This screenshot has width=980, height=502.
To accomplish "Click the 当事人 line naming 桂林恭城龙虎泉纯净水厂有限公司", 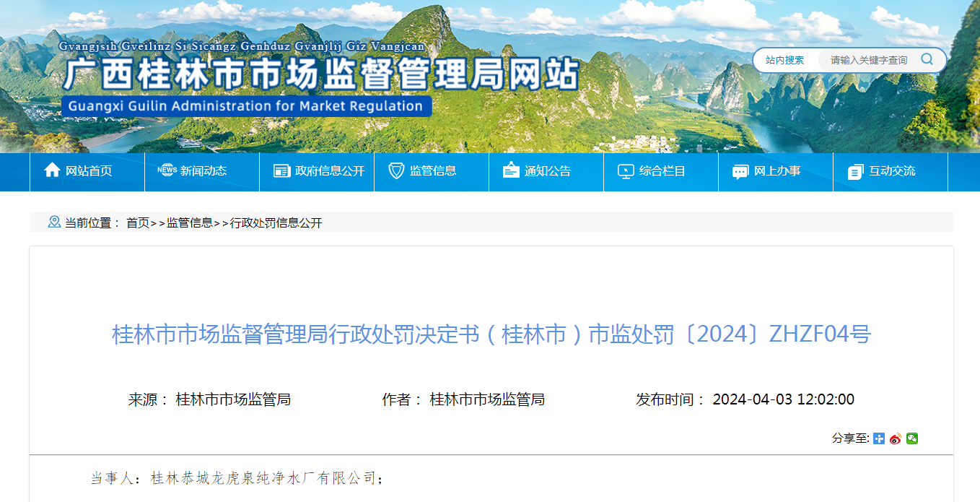I will [236, 478].
